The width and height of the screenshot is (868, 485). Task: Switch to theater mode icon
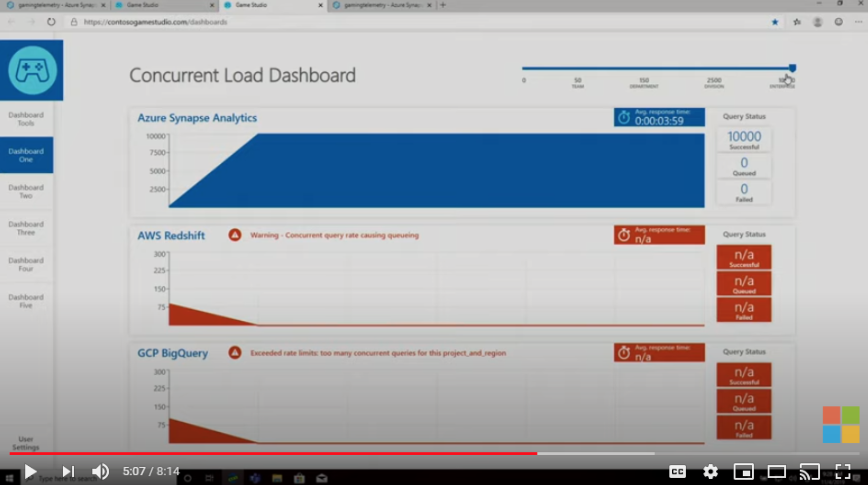click(777, 472)
